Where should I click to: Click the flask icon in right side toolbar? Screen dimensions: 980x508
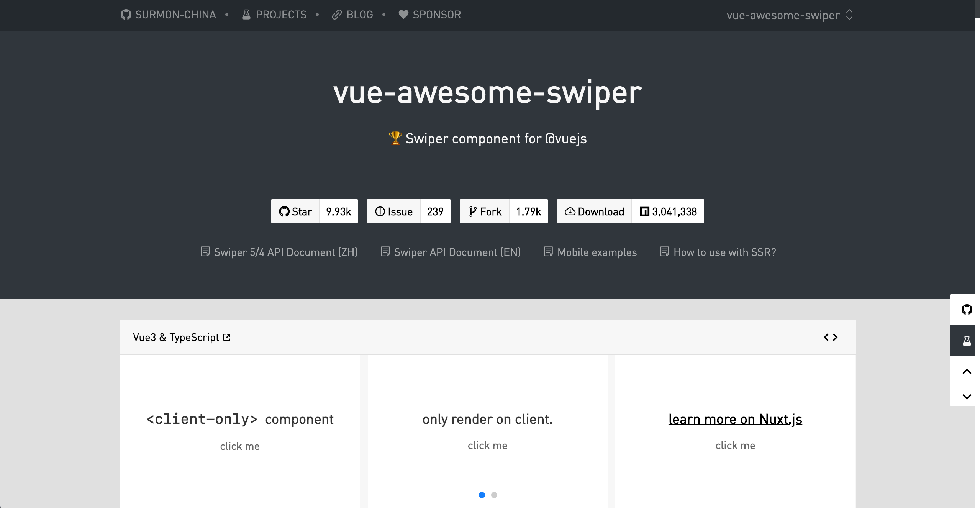967,341
